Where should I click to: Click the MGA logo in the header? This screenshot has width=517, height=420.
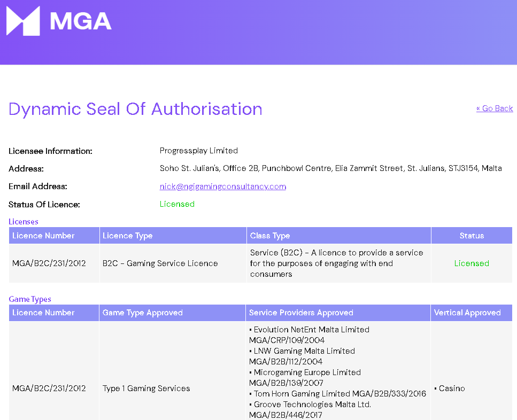(59, 21)
